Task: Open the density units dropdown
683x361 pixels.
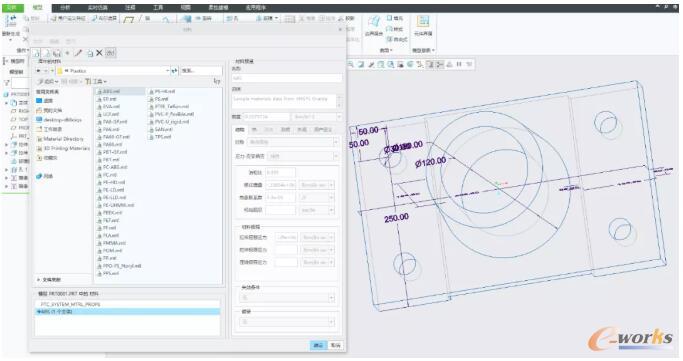Action: [339, 117]
